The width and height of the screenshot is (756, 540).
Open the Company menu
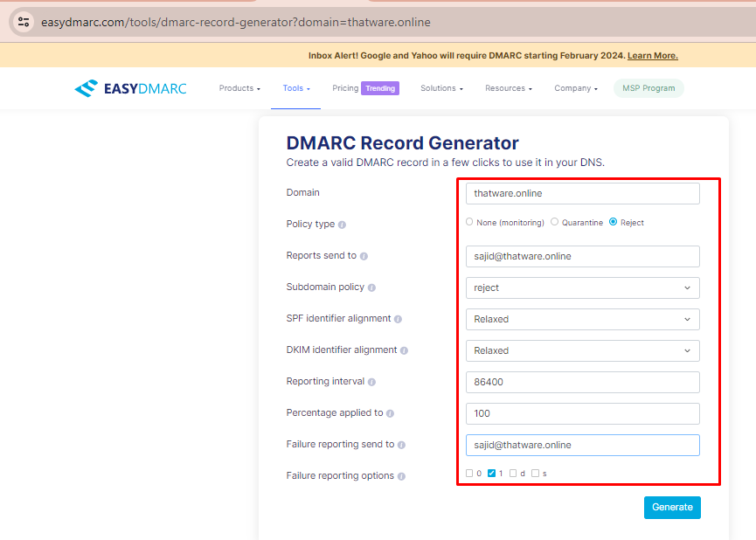click(576, 88)
